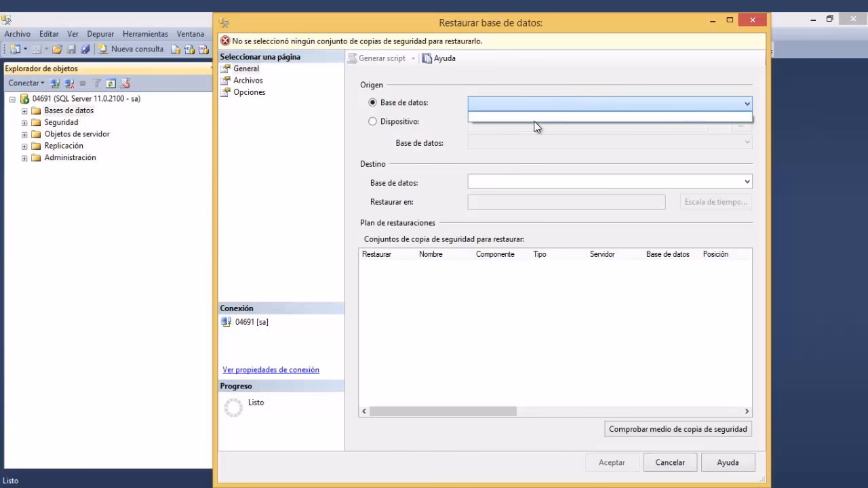Go to the Archivos page
The image size is (868, 488).
coord(248,80)
